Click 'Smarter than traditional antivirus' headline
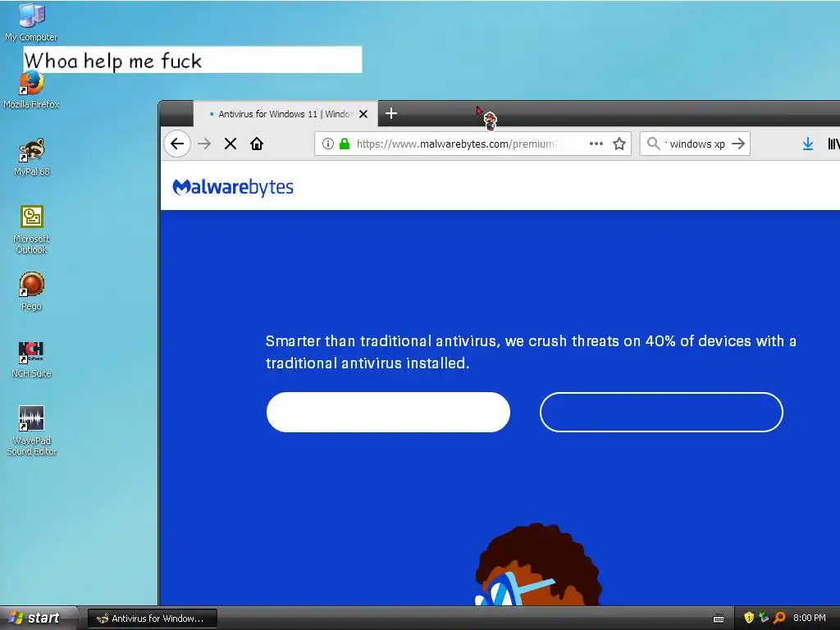 point(531,352)
